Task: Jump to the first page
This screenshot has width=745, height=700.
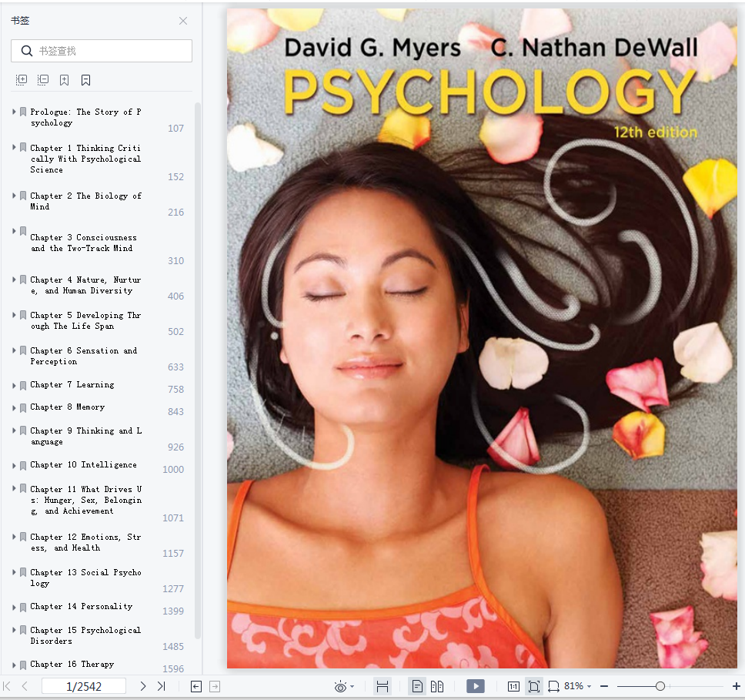Action: point(7,686)
